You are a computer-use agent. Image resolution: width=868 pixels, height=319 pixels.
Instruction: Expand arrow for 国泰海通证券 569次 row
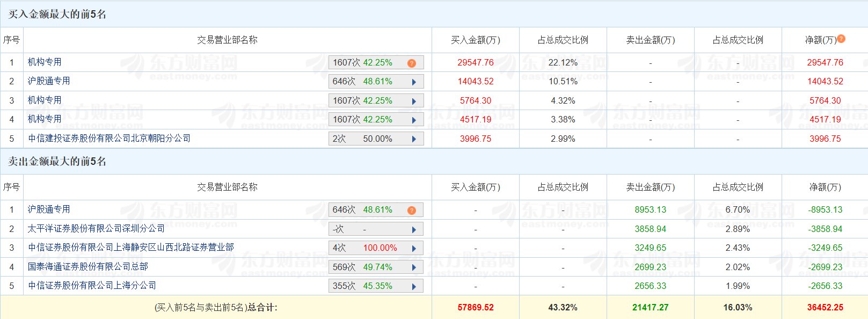(x=414, y=267)
